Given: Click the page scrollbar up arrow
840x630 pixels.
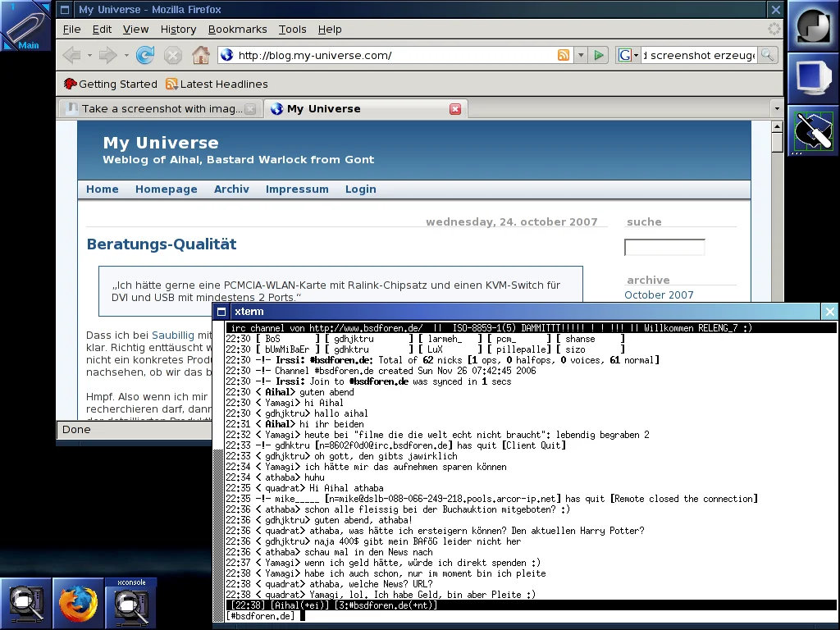Looking at the screenshot, I should coord(777,127).
